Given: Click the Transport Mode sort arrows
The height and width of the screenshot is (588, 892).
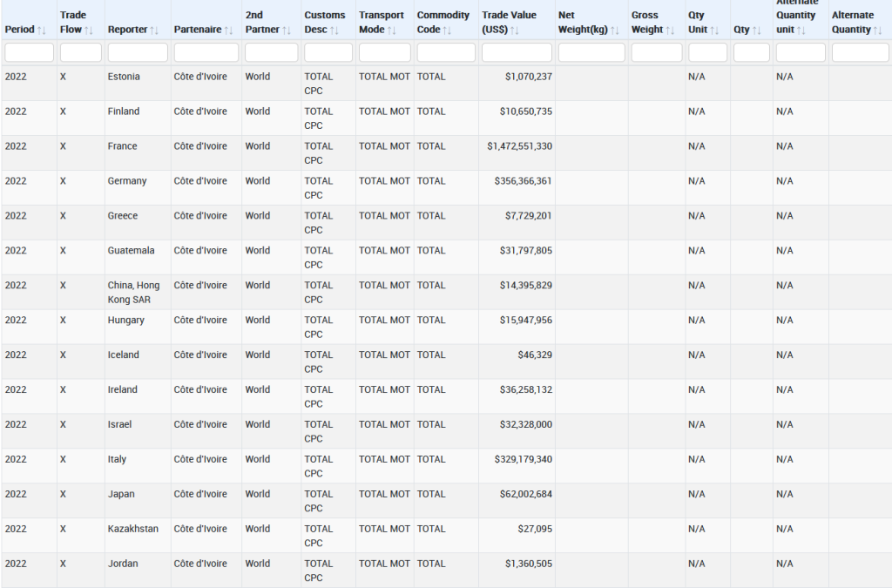Looking at the screenshot, I should click(392, 30).
